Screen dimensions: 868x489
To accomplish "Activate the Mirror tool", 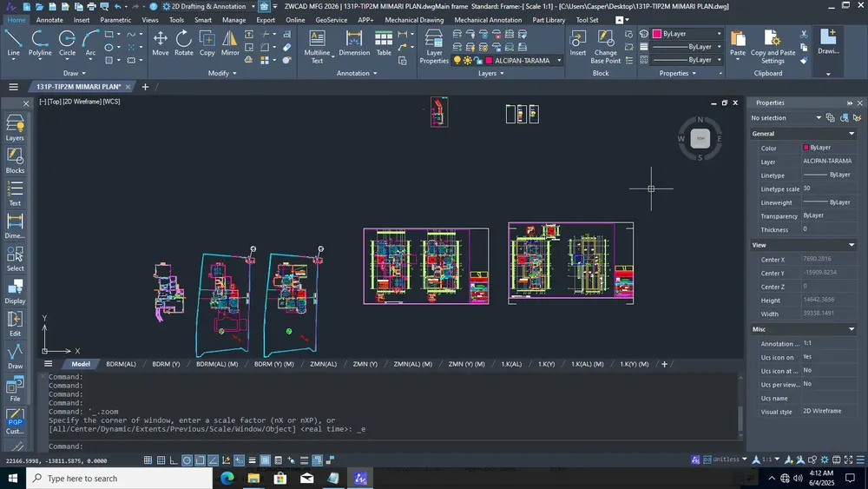I will tap(230, 43).
